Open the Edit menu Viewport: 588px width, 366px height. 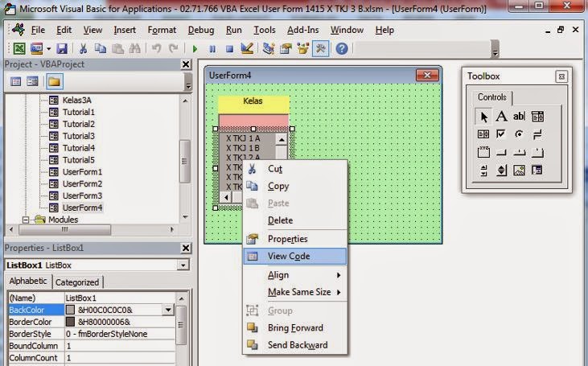click(x=64, y=30)
